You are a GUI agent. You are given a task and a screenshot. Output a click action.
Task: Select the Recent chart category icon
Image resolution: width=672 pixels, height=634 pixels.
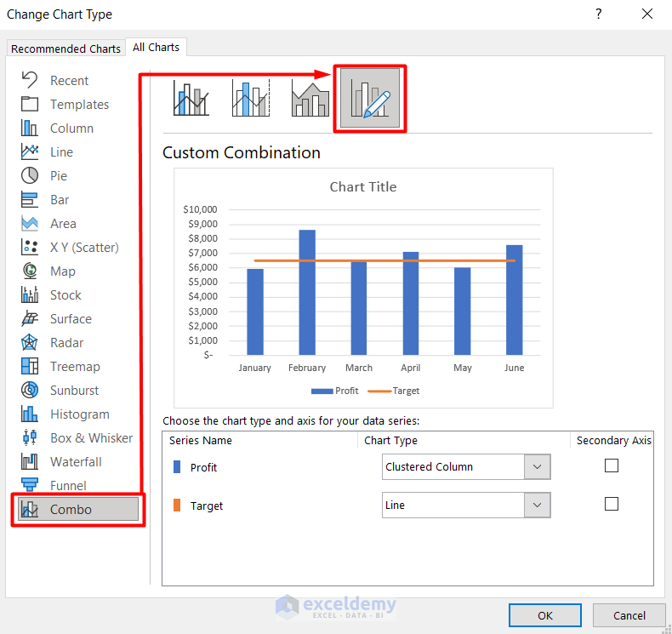pos(30,80)
